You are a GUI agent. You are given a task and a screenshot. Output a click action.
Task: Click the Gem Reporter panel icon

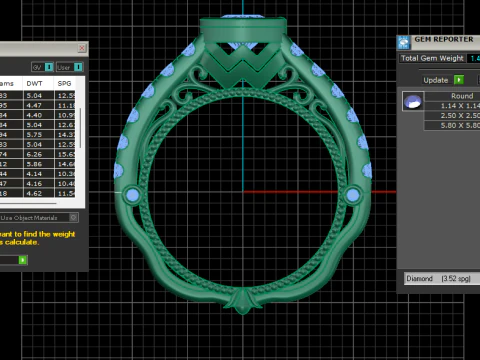[x=404, y=43]
